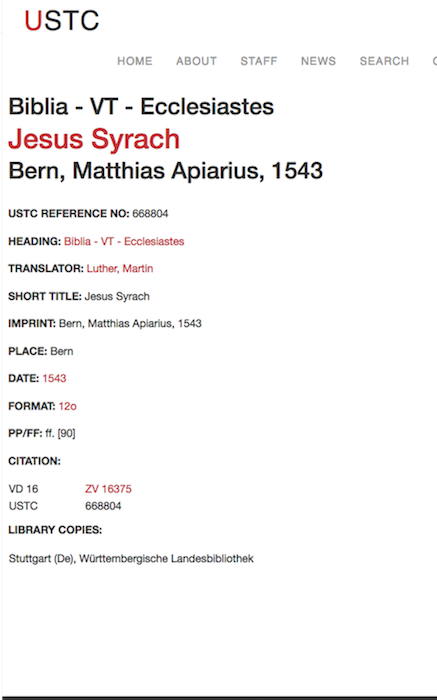The width and height of the screenshot is (437, 700).
Task: Click the Bern, Matthias Apiarius, 1543 headline
Action: click(166, 171)
